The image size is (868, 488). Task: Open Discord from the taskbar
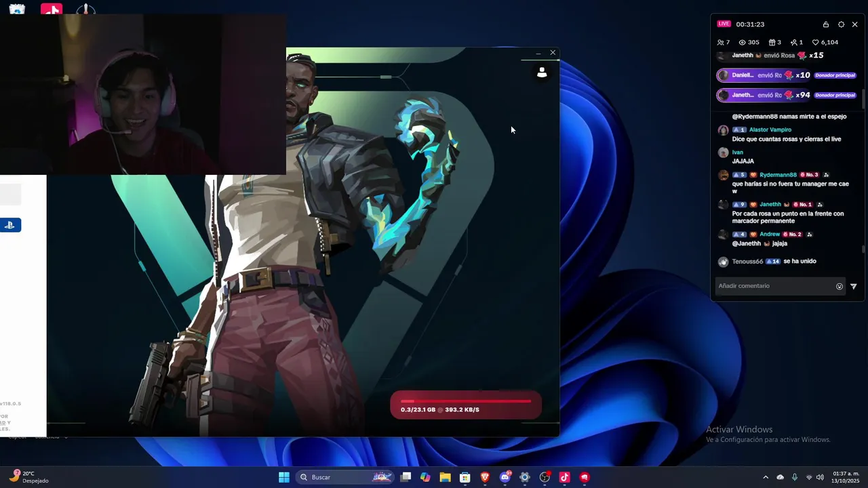(505, 477)
